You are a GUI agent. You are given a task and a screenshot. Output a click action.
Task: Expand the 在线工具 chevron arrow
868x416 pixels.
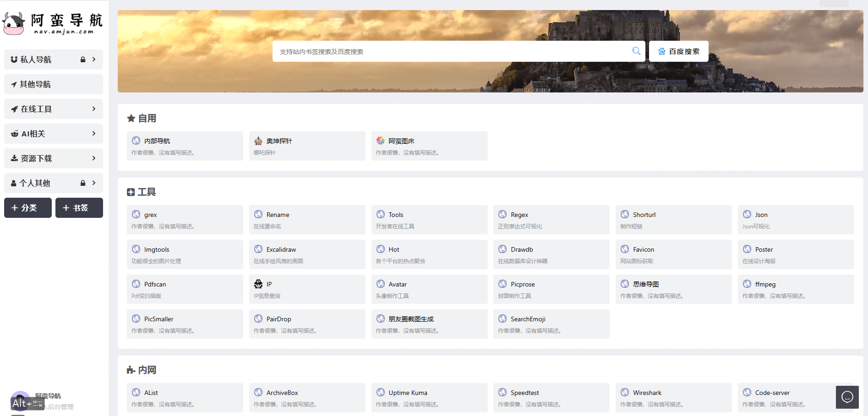[x=94, y=109]
